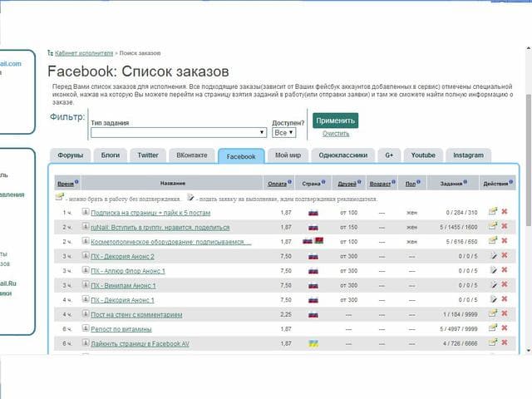This screenshot has width=532, height=399.
Task: Hide 'ПХ - Декория Анонс 2' with red X
Action: tap(505, 255)
